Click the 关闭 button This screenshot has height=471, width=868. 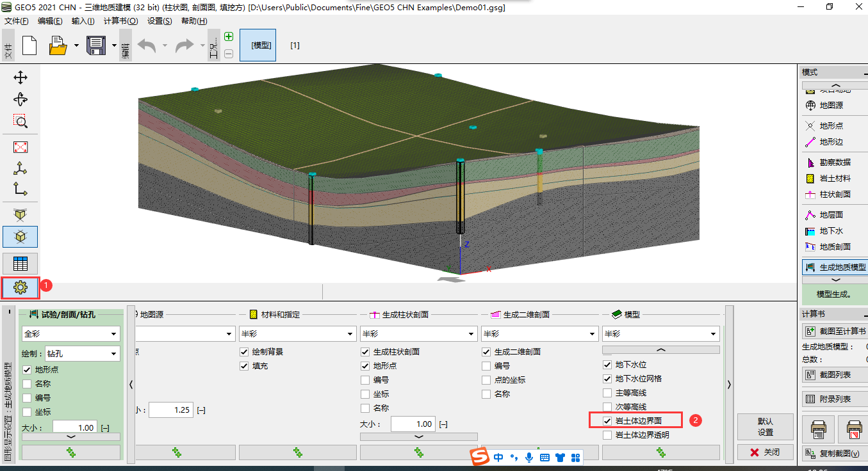pyautogui.click(x=765, y=452)
